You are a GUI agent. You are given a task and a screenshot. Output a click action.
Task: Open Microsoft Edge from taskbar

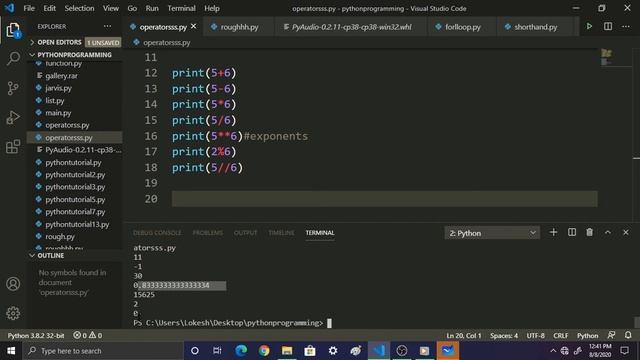click(241, 351)
